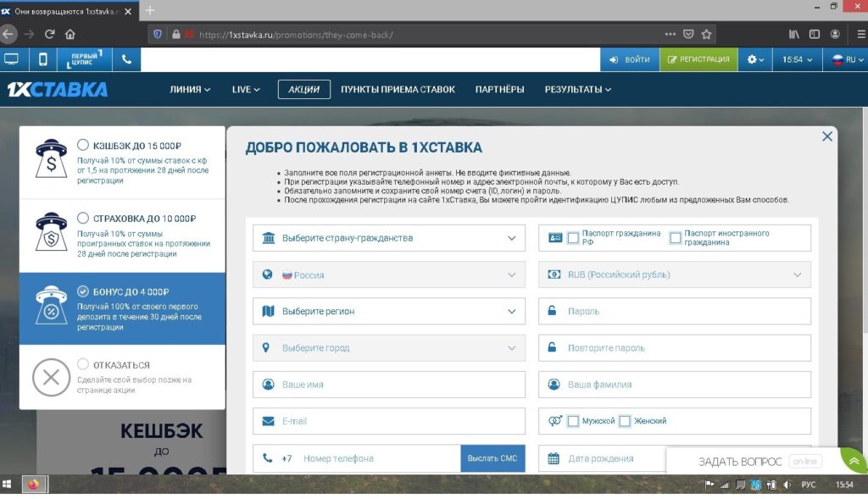Screen dimensions: 868x499
Task: Go to Пункты приема ставок
Action: point(398,90)
